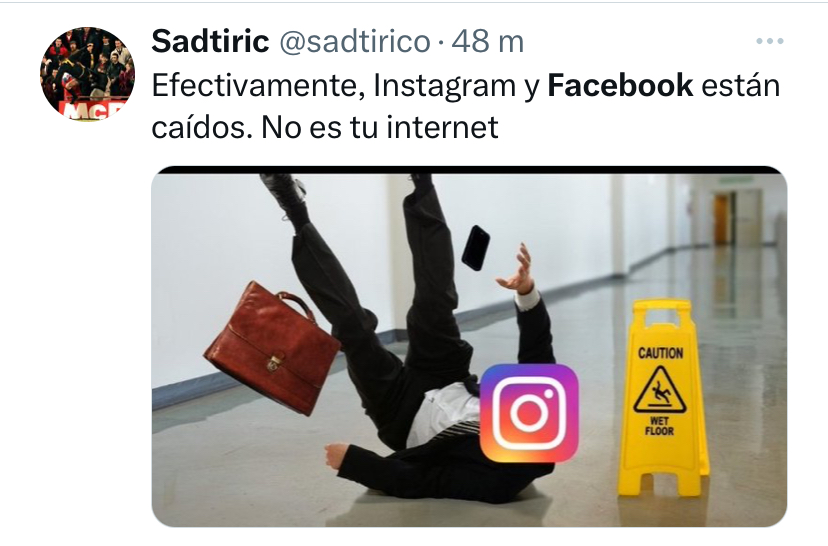Click the falling man's outstretched open hand
The height and width of the screenshot is (546, 828).
click(x=518, y=269)
